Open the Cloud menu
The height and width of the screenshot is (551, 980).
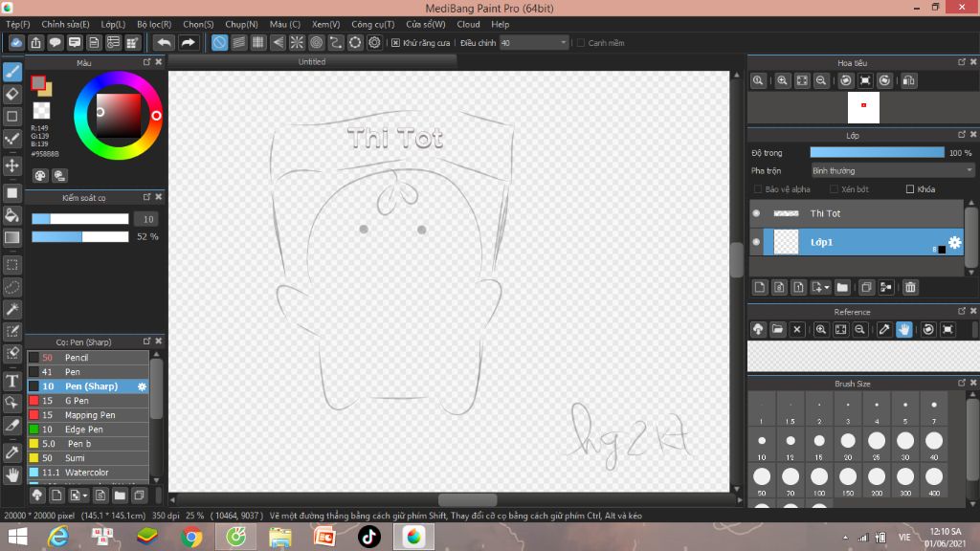[x=468, y=24]
